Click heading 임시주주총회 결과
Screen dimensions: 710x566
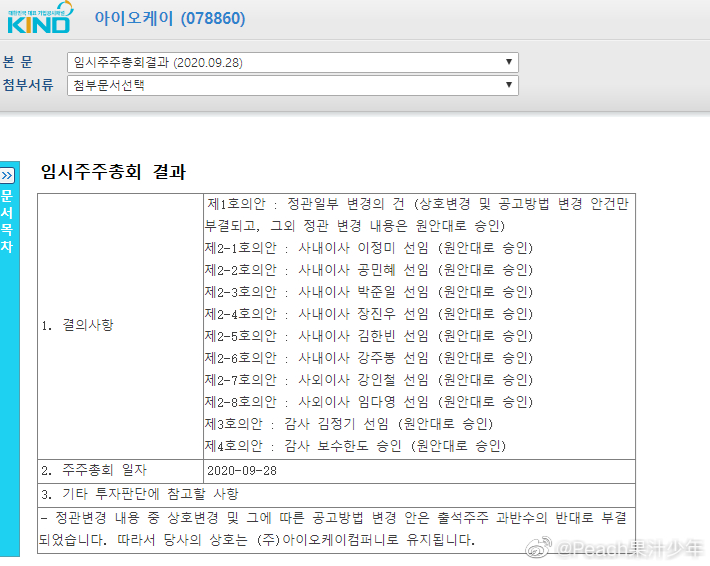[113, 172]
